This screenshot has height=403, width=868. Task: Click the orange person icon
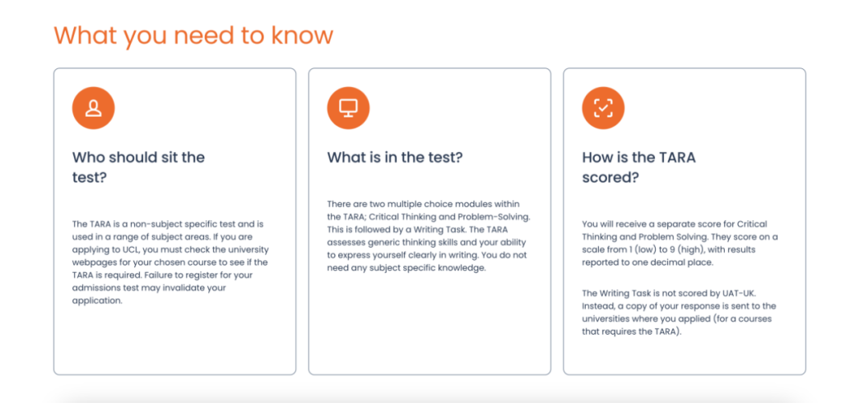tap(93, 108)
